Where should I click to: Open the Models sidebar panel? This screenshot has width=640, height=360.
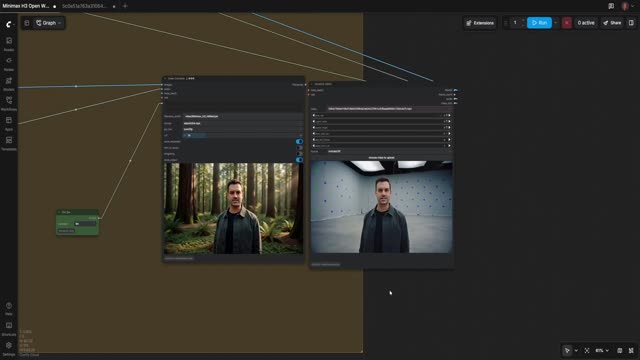click(x=9, y=83)
